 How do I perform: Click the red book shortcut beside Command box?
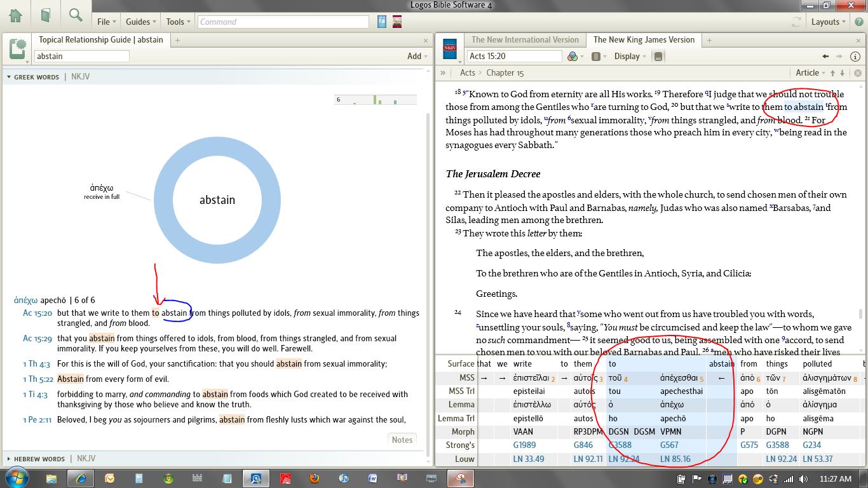click(397, 22)
